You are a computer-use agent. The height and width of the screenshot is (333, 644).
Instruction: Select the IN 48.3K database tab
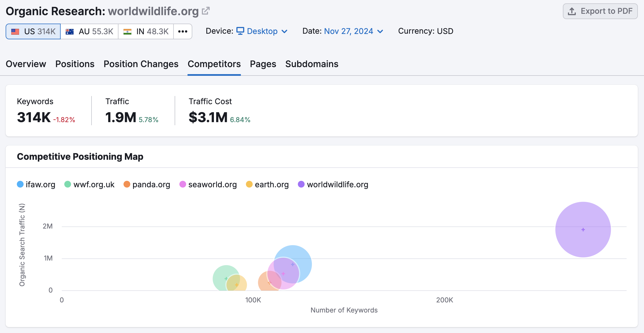[x=146, y=31]
